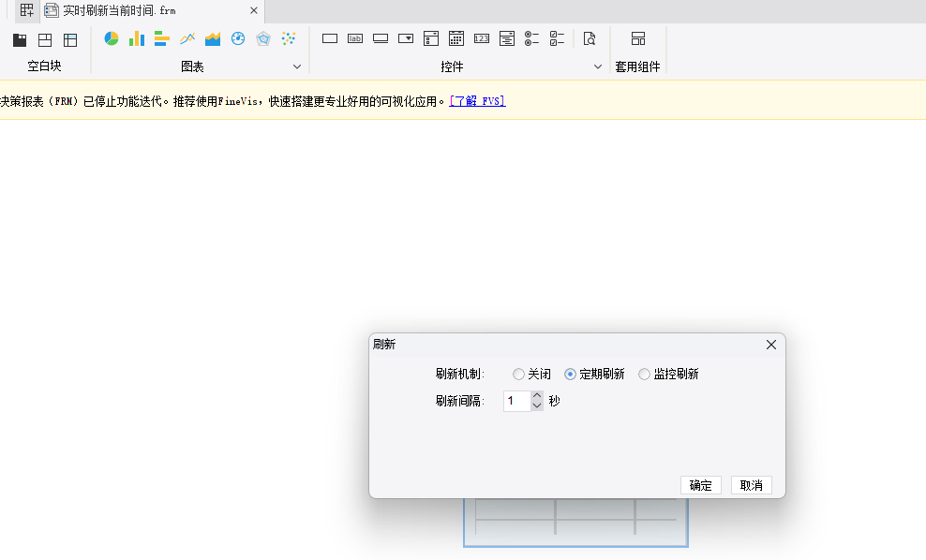Choose the number input widget icon
Viewport: 926px width, 560px height.
[x=482, y=38]
